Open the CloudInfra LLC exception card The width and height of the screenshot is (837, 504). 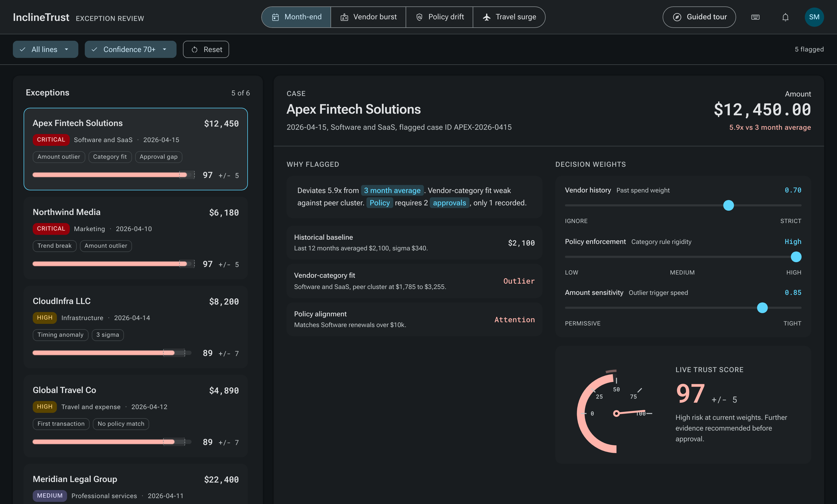(135, 327)
